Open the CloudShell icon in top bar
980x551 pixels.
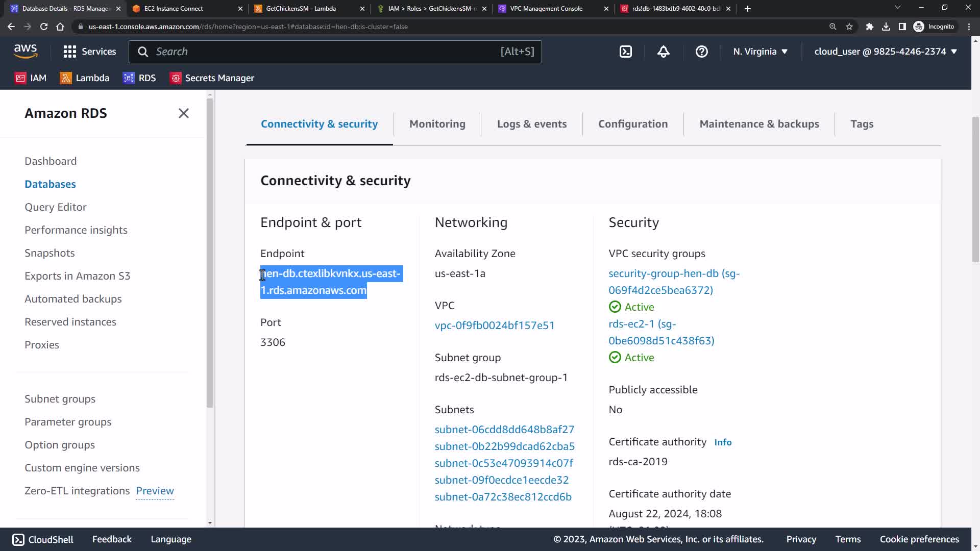tap(626, 52)
